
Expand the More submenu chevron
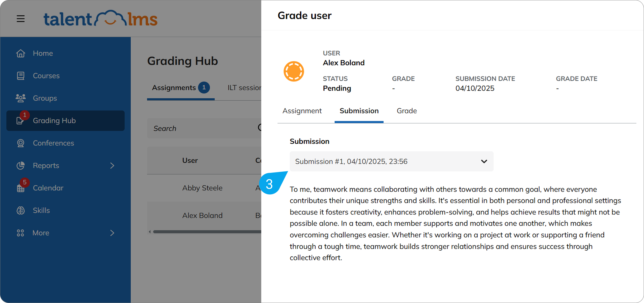point(112,233)
